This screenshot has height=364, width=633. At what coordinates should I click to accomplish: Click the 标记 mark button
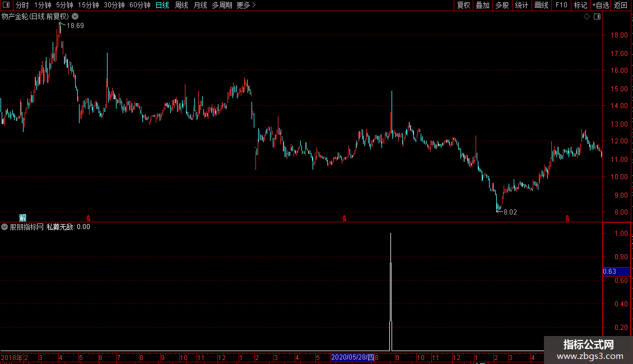[580, 5]
